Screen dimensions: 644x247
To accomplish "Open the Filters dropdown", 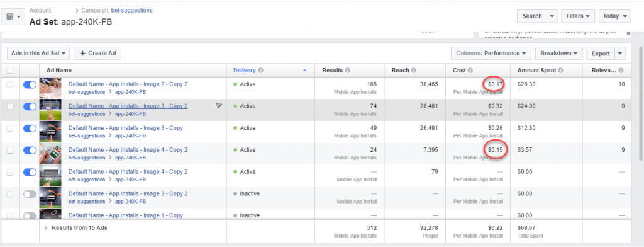I will coord(578,16).
